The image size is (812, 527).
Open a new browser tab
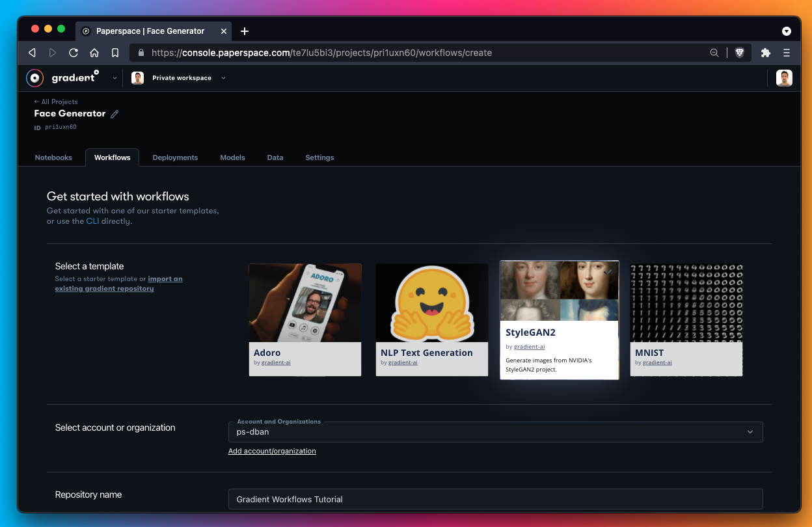[245, 31]
